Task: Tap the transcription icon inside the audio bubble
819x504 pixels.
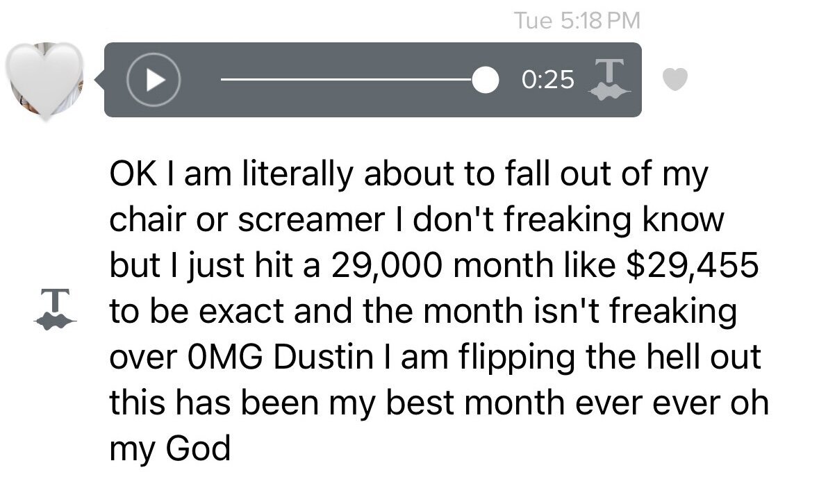Action: click(609, 79)
